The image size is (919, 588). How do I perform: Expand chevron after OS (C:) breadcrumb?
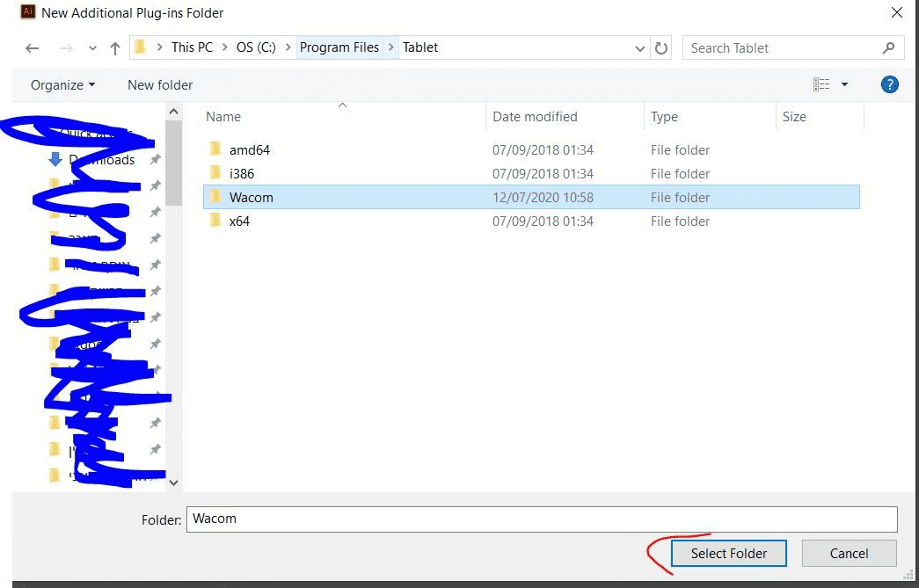(288, 47)
